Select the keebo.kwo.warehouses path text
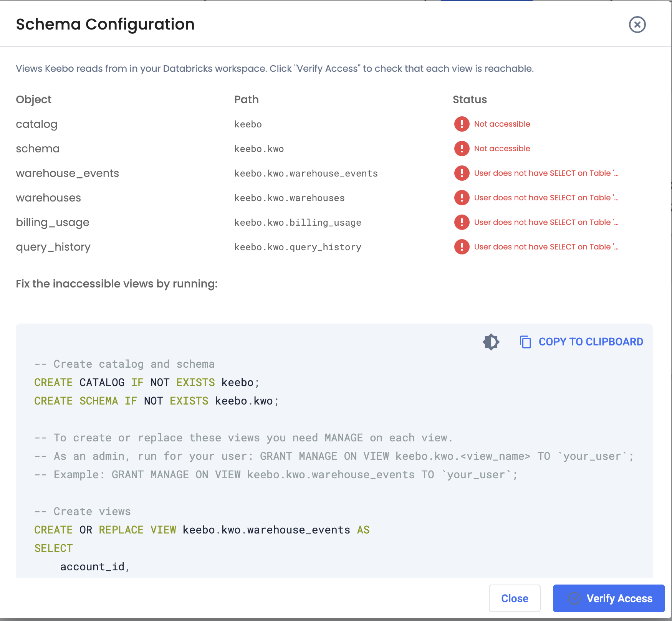Image resolution: width=672 pixels, height=621 pixels. coord(289,198)
